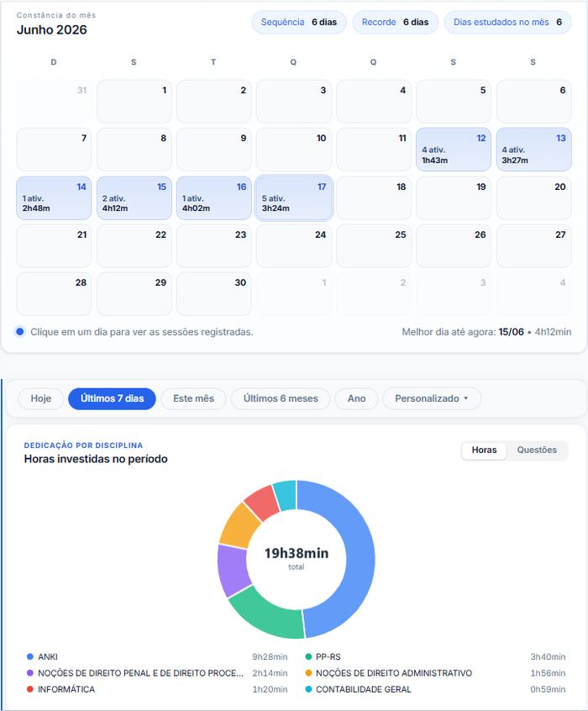Screen dimensions: 588x711
Task: Toggle chart view to Horas
Action: click(x=484, y=450)
